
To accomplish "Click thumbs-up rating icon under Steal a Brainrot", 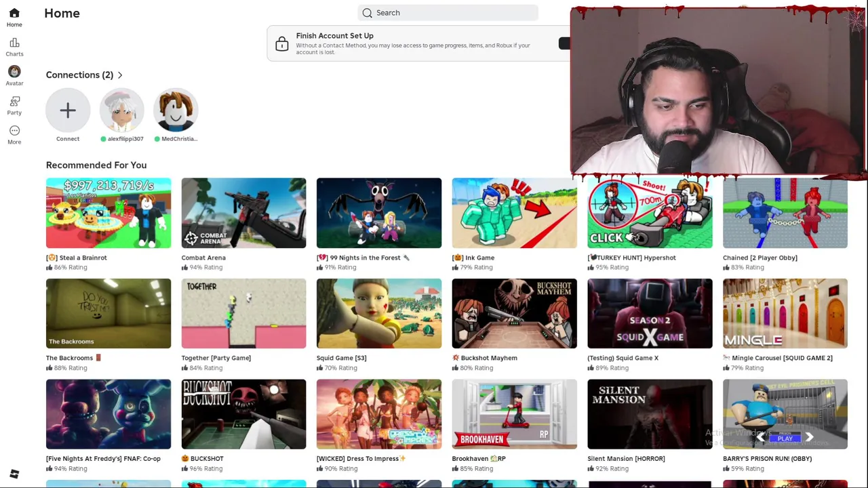I will tap(50, 267).
